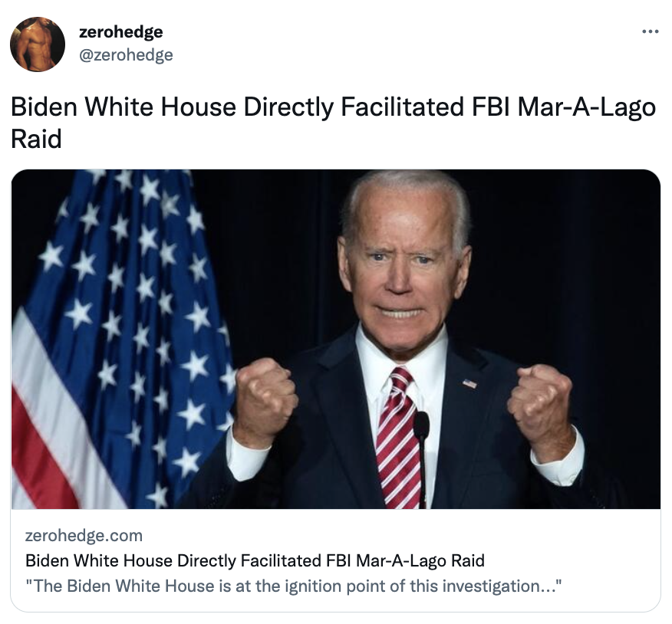This screenshot has height=624, width=672.
Task: Click the @zerohedge handle
Action: click(x=126, y=55)
